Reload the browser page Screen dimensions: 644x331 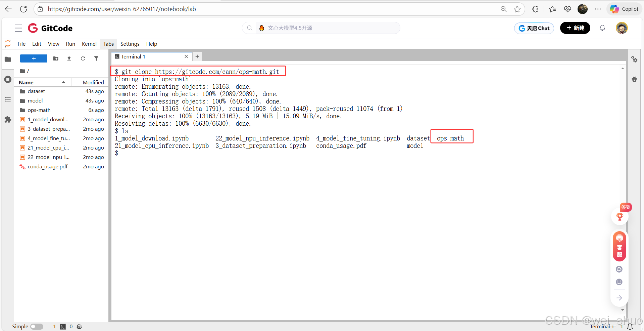[x=23, y=9]
